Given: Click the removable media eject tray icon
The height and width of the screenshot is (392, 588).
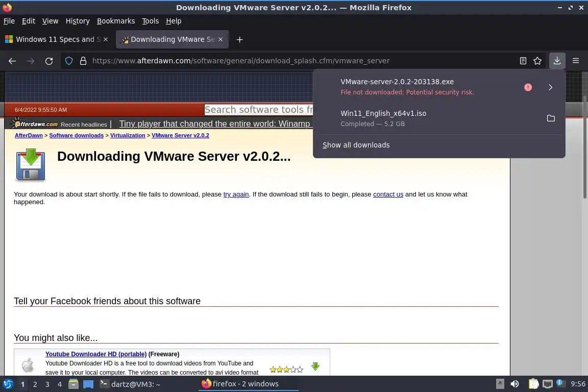Looking at the screenshot, I should point(500,384).
